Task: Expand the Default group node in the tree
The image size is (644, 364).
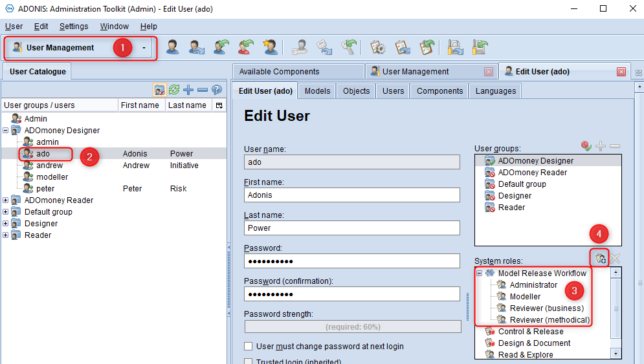Action: [x=5, y=212]
